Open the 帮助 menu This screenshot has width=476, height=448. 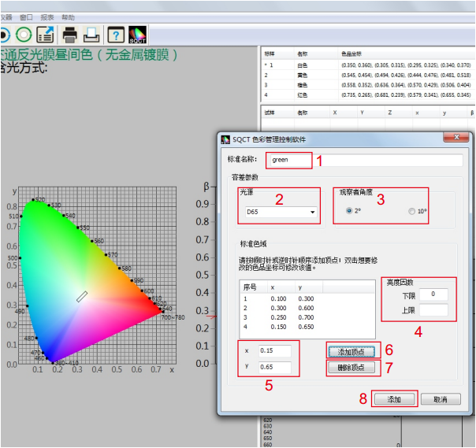[x=69, y=17]
